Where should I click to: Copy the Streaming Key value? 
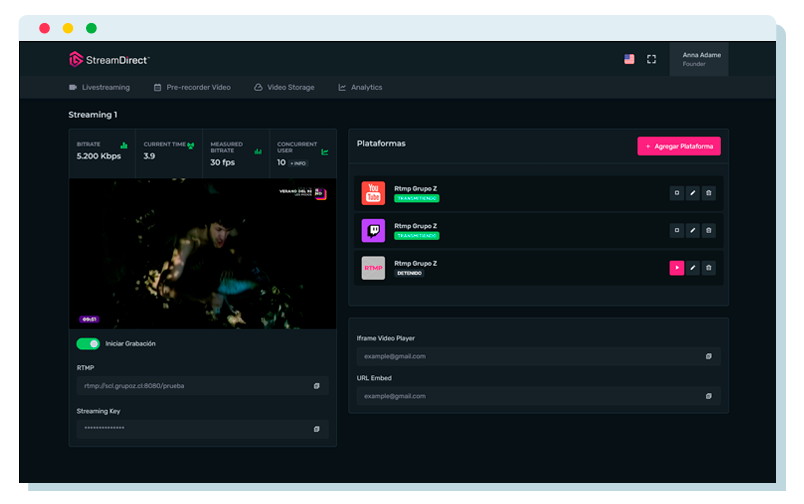(x=317, y=428)
